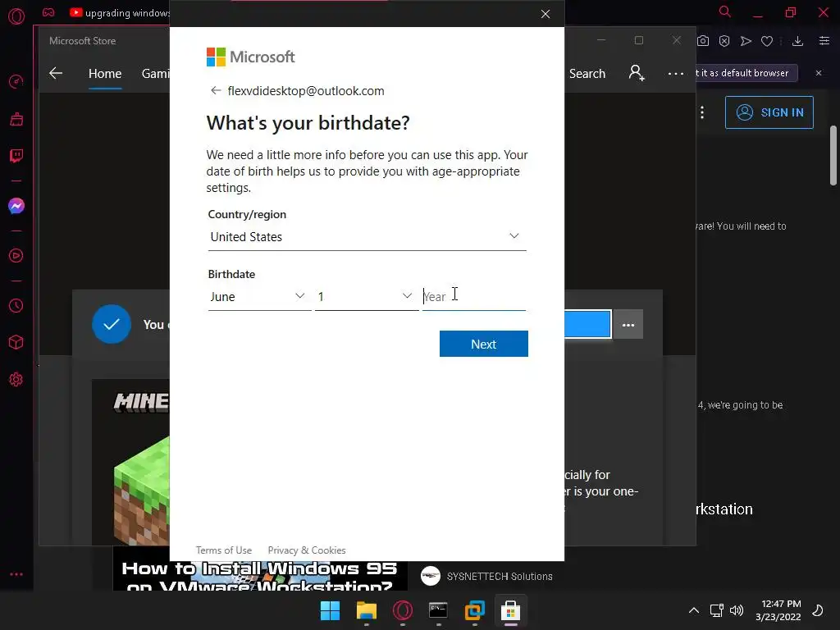This screenshot has width=840, height=630.
Task: Open the birth month dropdown showing June
Action: coord(259,297)
